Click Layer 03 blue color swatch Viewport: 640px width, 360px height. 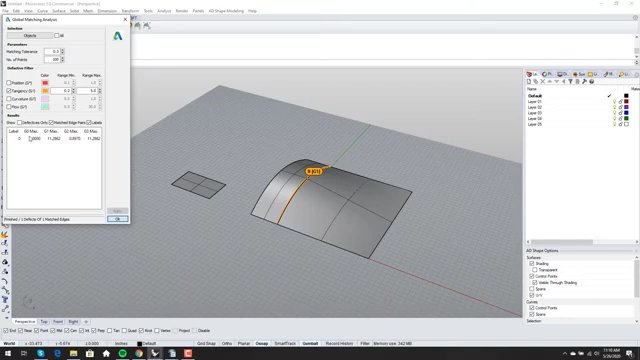pos(626,113)
